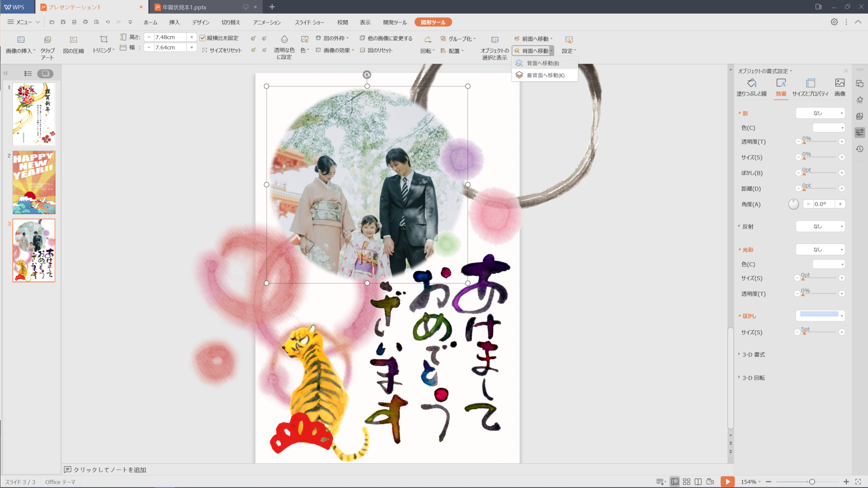Viewport: 868px width, 488px height.
Task: Click Reset Picture (図のリセット) button
Action: [x=376, y=50]
